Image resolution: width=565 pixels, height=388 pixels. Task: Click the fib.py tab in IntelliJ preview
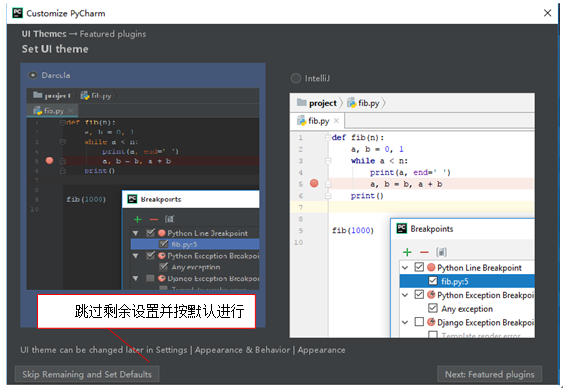click(317, 121)
